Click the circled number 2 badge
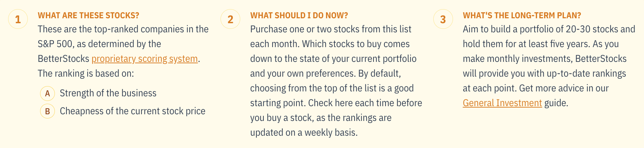This screenshot has height=148, width=644. [x=230, y=19]
